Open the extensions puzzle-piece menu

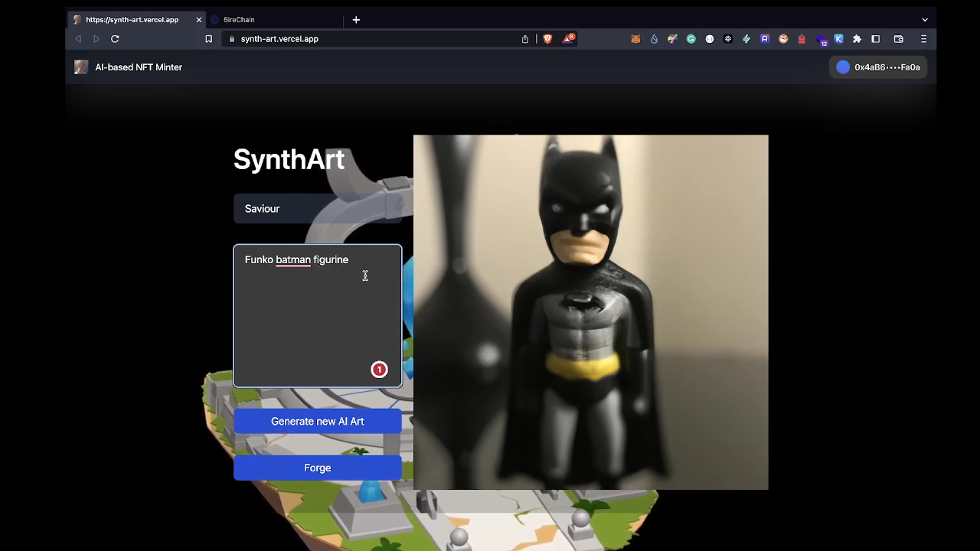coord(857,39)
